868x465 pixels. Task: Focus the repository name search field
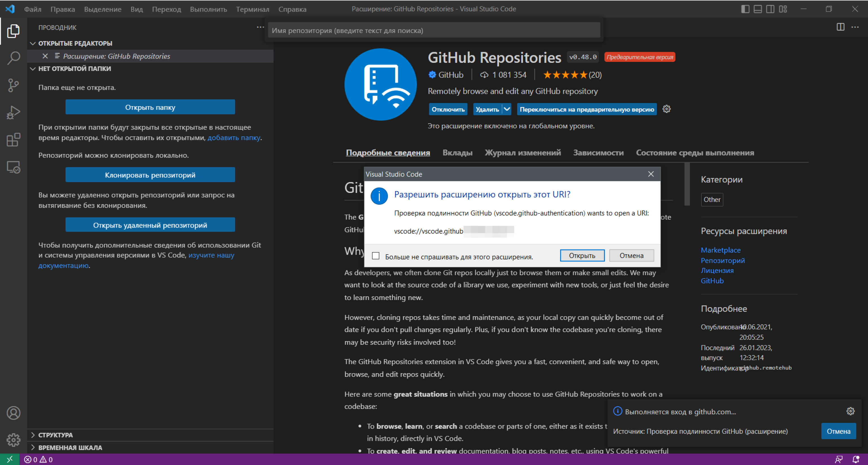tap(434, 30)
